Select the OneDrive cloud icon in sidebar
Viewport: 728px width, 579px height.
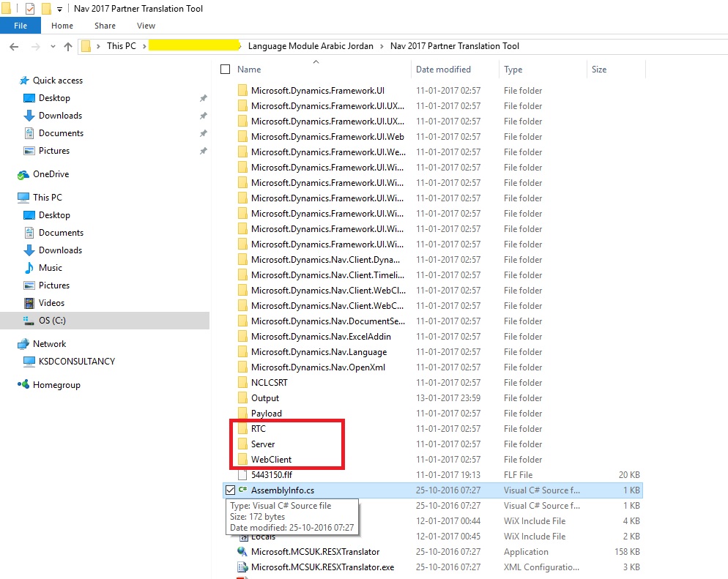pos(23,174)
